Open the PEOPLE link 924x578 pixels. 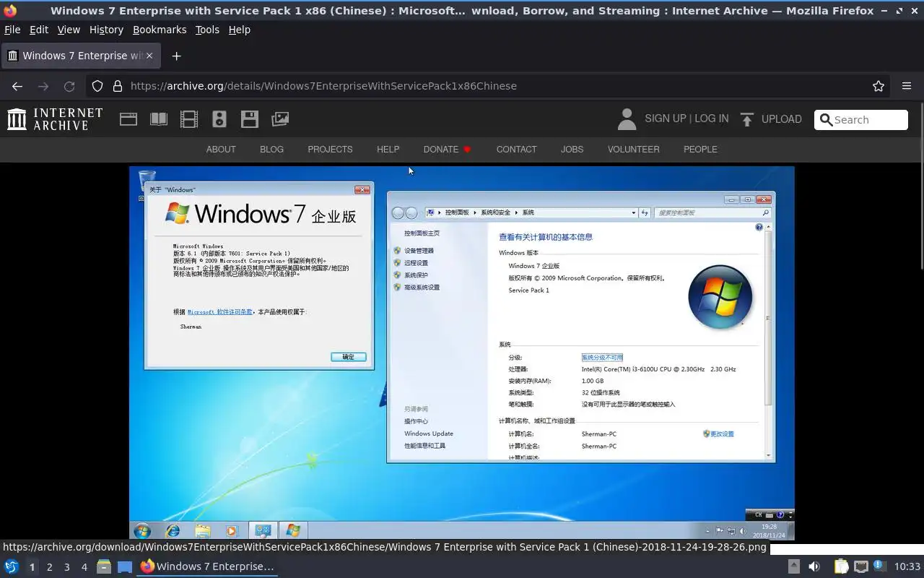pos(700,149)
